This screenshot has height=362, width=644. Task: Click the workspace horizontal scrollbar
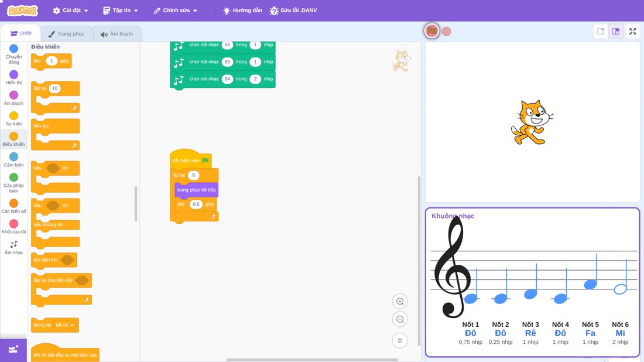(312, 360)
